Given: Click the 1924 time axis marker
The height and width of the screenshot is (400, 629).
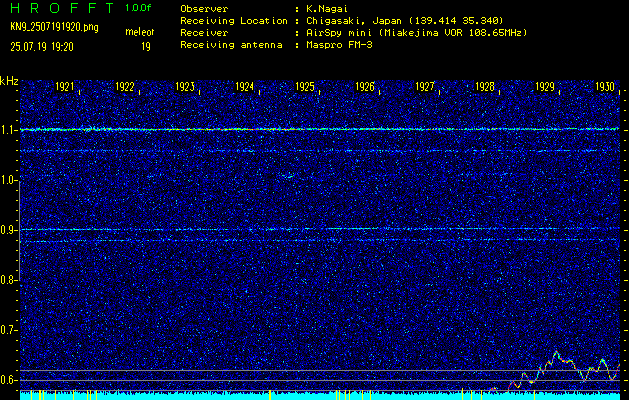Looking at the screenshot, I should (244, 86).
